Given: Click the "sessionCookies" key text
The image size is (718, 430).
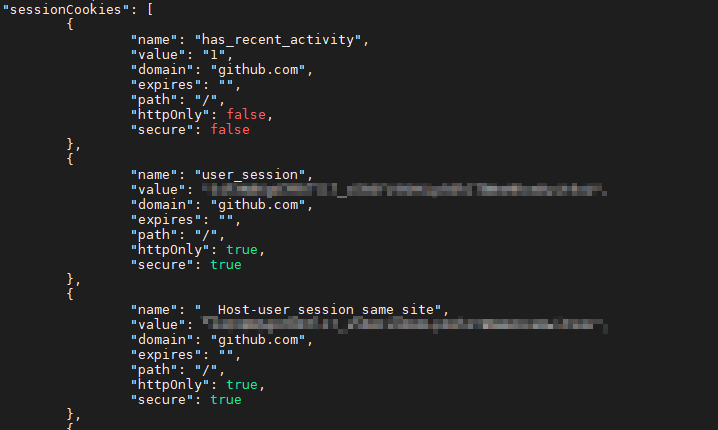Looking at the screenshot, I should (x=66, y=9).
